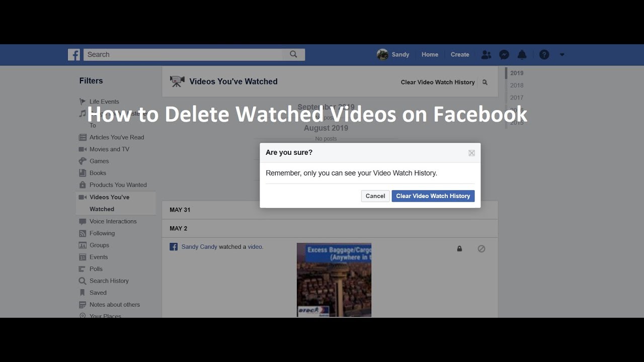Close the Are you sure dialog

471,153
